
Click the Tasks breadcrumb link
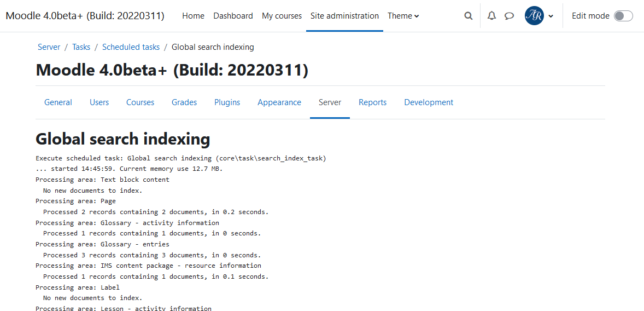click(x=81, y=47)
